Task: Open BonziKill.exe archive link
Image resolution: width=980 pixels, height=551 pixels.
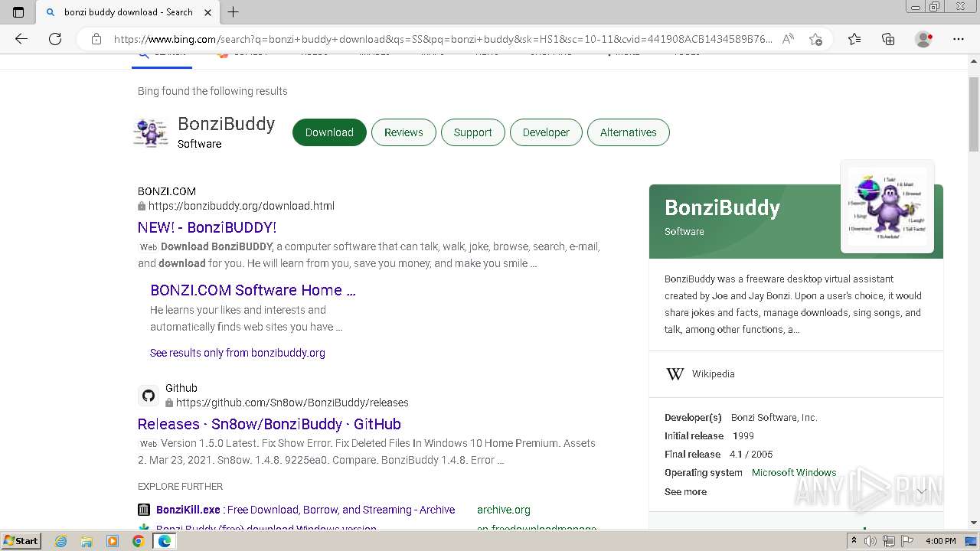Action: click(305, 510)
